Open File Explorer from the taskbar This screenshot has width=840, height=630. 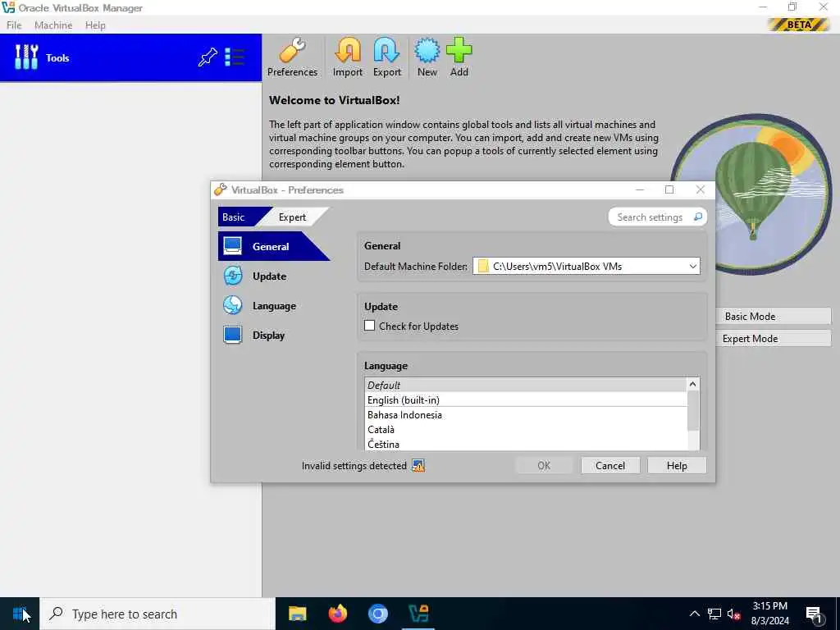[x=297, y=614]
